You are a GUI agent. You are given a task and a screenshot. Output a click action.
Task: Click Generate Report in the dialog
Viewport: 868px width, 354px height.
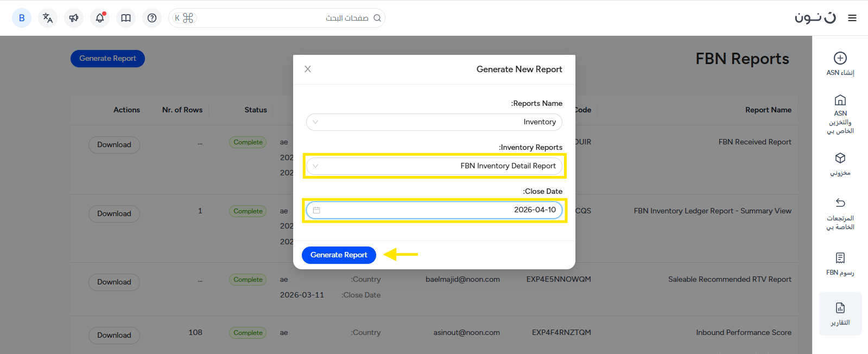coord(339,255)
